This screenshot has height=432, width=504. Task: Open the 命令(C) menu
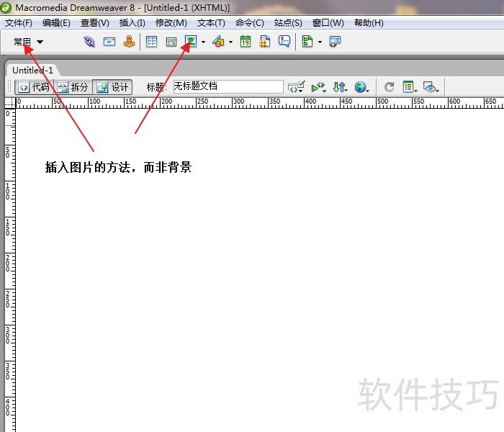249,23
